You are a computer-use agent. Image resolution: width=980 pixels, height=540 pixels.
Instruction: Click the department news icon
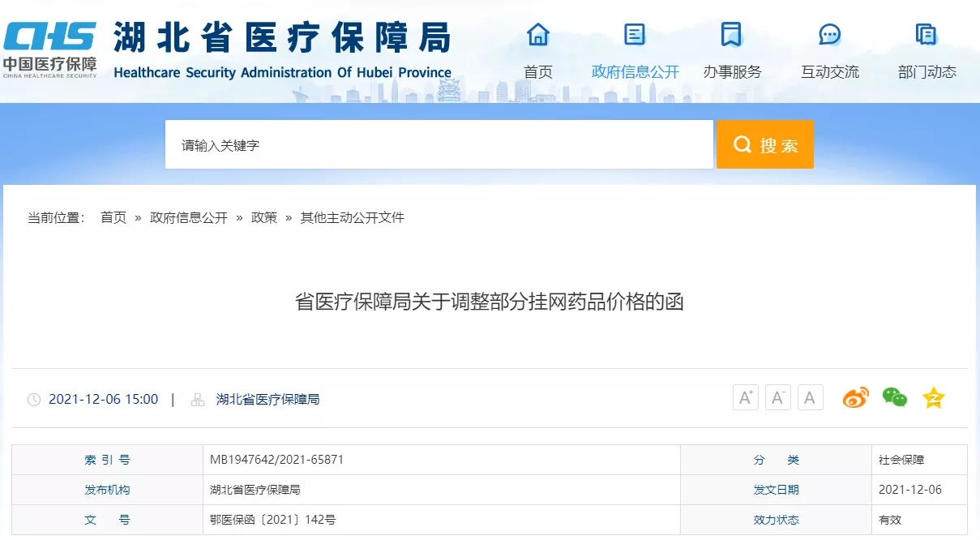926,35
